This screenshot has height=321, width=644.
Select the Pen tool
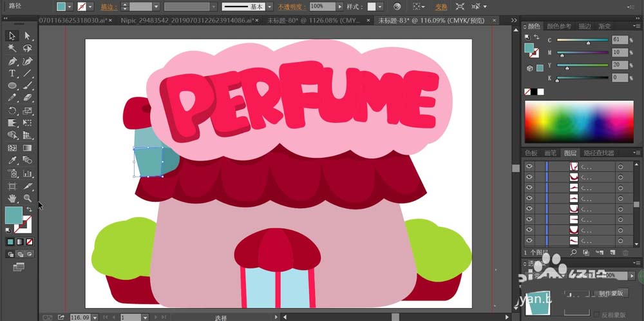click(x=12, y=61)
